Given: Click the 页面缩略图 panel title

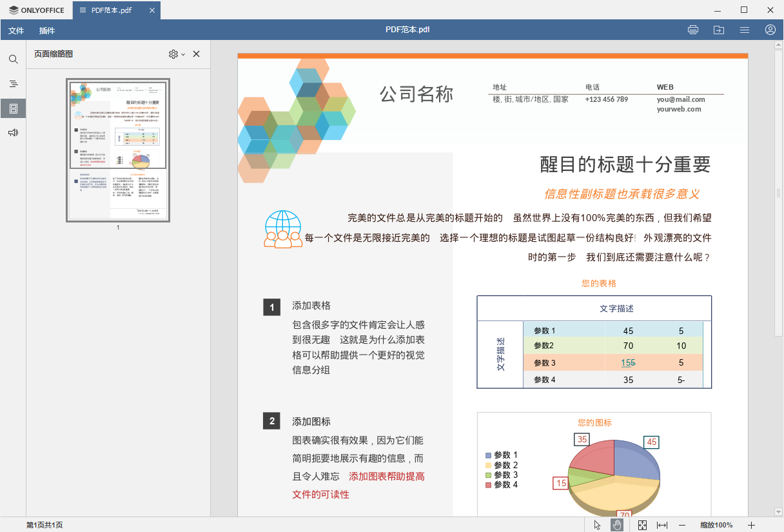Looking at the screenshot, I should click(x=54, y=54).
